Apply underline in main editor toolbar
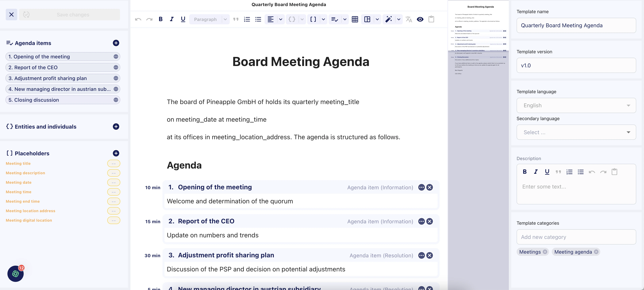This screenshot has height=290, width=644. click(183, 19)
